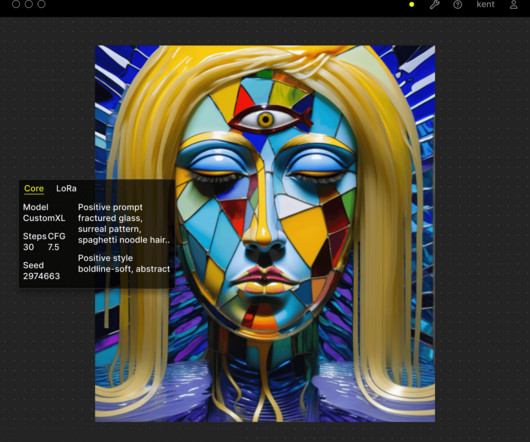The height and width of the screenshot is (442, 530).
Task: Click the third window control circle
Action: (x=41, y=4)
